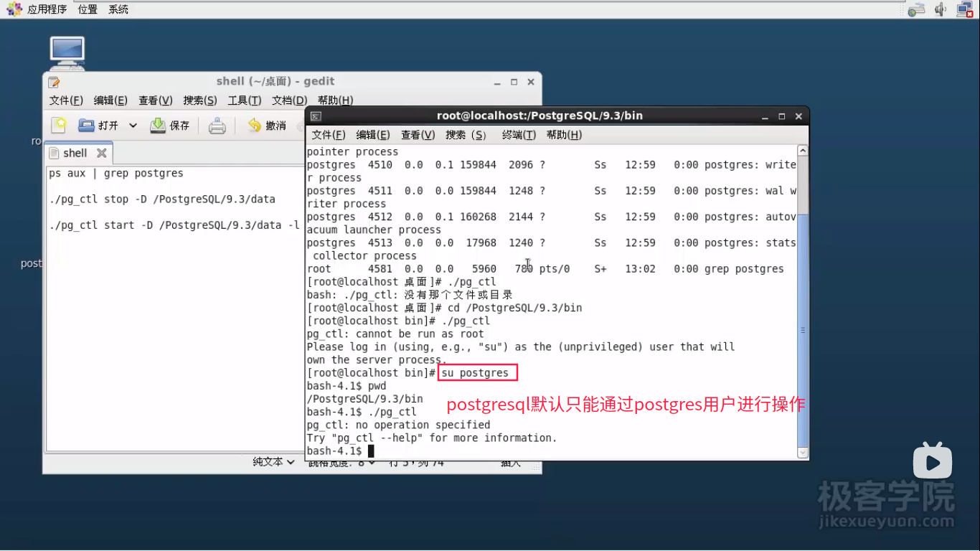Click the 'grep postgres' root process row
The width and height of the screenshot is (980, 551).
click(x=545, y=269)
